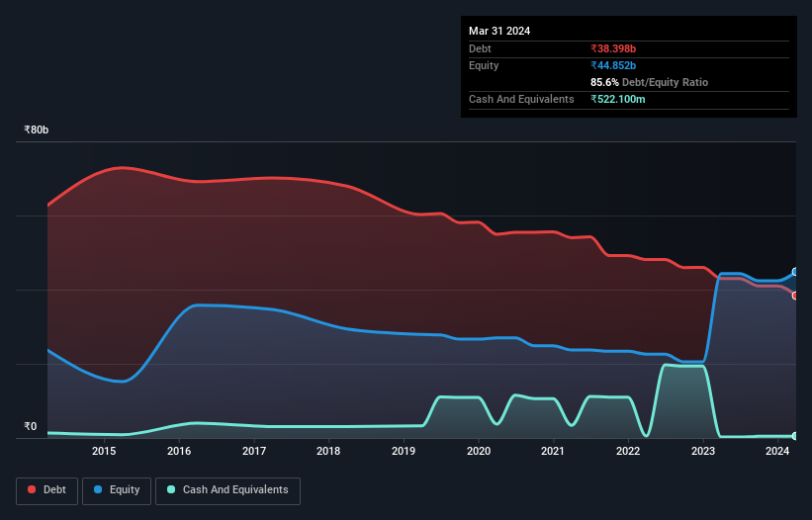Click the 2018 x-axis label

328,451
